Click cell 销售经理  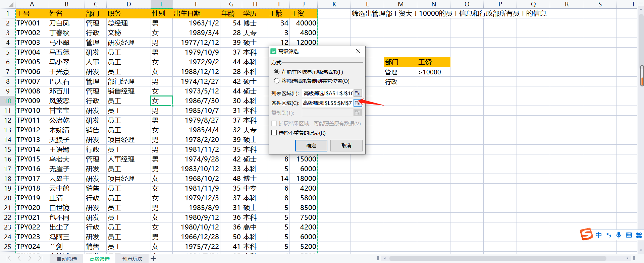coord(128,91)
